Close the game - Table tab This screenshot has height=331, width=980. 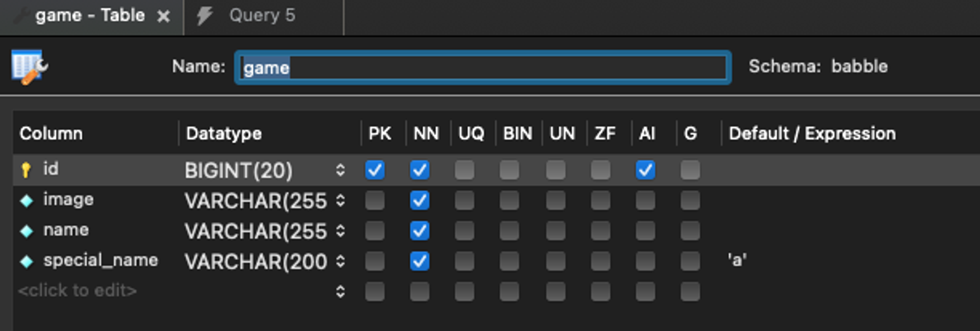163,17
